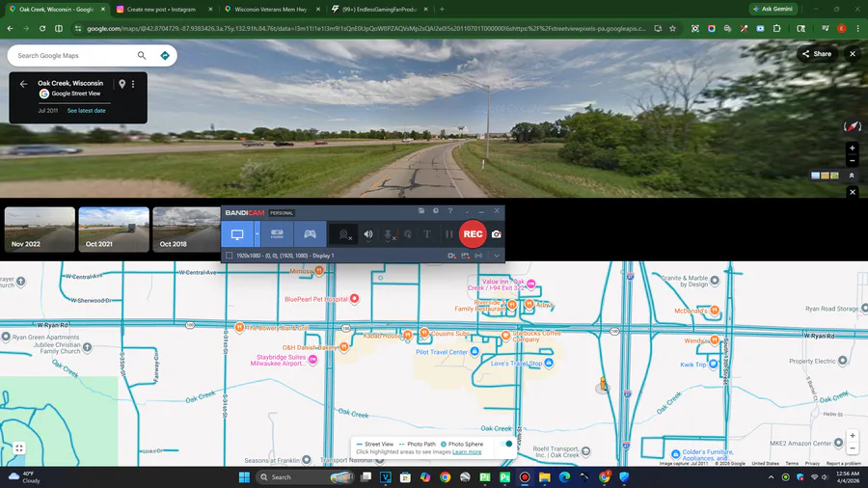Click Bandicam output size status icon

[x=478, y=256]
